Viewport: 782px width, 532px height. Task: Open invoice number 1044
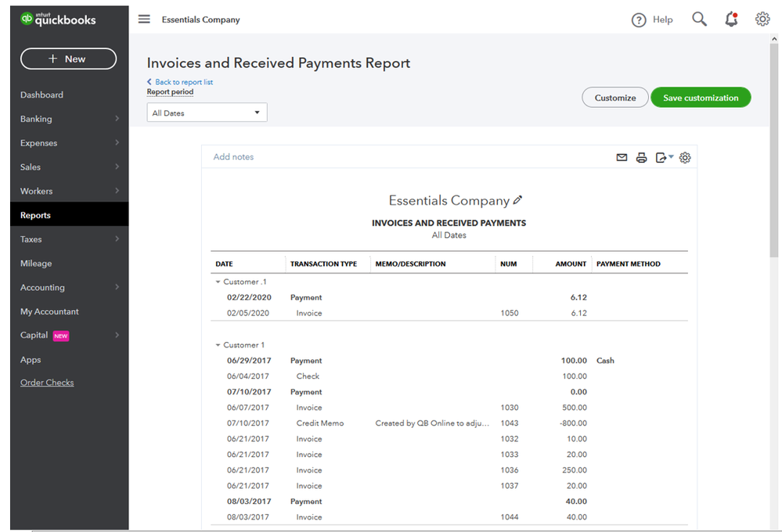click(509, 517)
